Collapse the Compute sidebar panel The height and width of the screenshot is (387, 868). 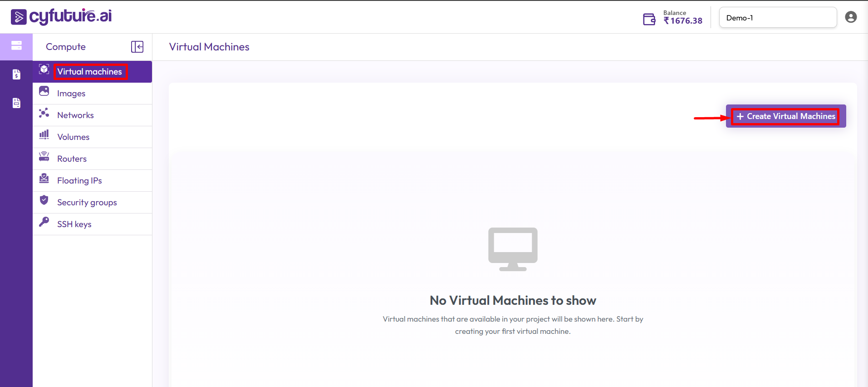[x=137, y=47]
